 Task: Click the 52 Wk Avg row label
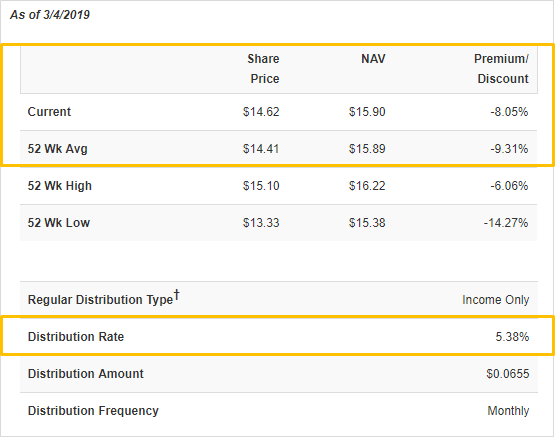click(57, 149)
